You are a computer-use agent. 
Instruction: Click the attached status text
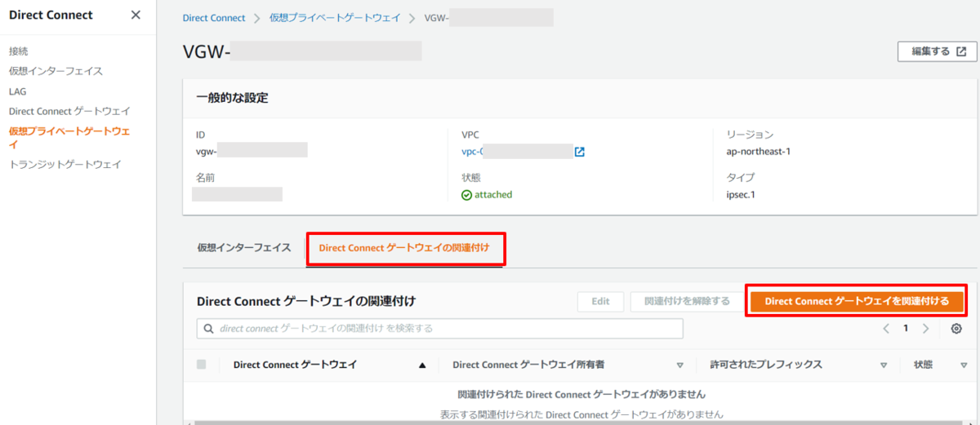[x=493, y=195]
